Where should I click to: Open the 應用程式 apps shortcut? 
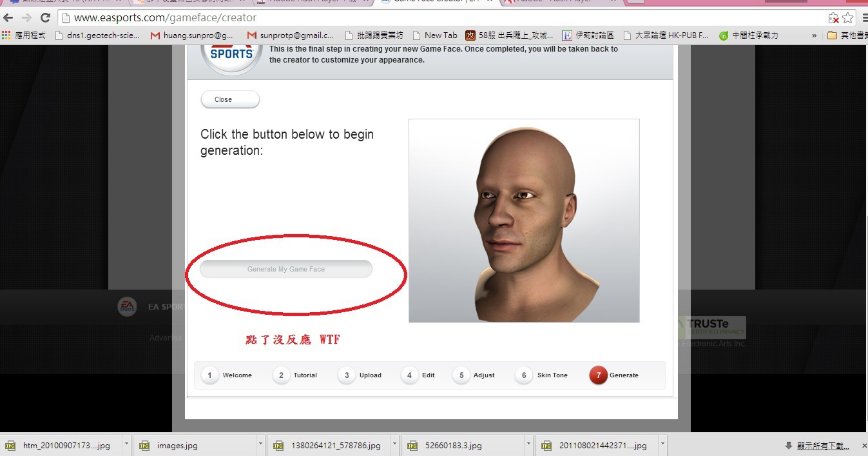click(x=24, y=35)
